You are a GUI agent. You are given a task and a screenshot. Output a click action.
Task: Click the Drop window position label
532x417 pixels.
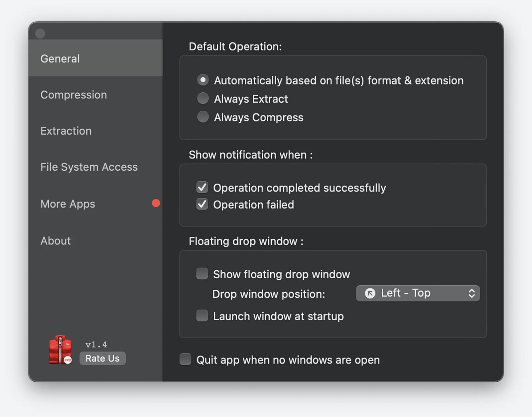(x=269, y=294)
